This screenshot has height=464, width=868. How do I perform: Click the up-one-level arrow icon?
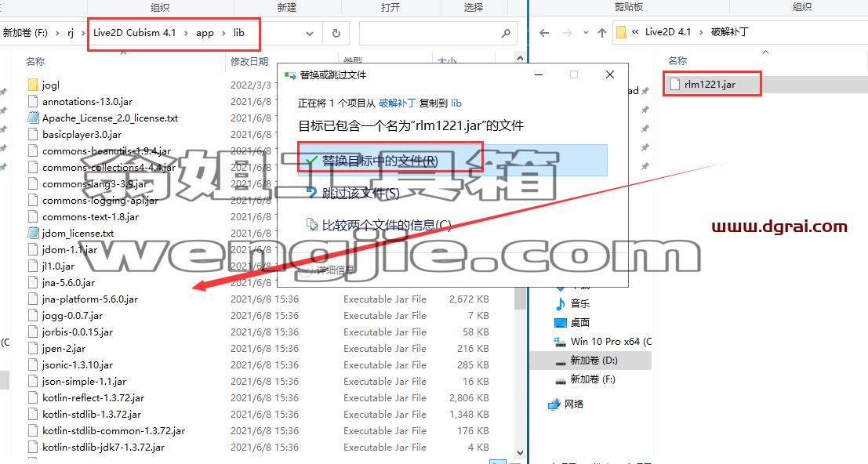(x=601, y=33)
